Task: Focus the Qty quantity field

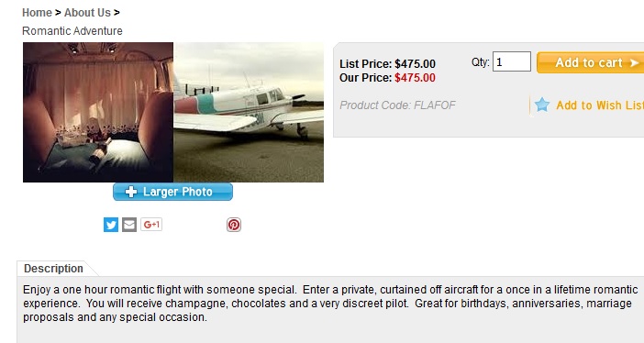Action: pyautogui.click(x=512, y=61)
